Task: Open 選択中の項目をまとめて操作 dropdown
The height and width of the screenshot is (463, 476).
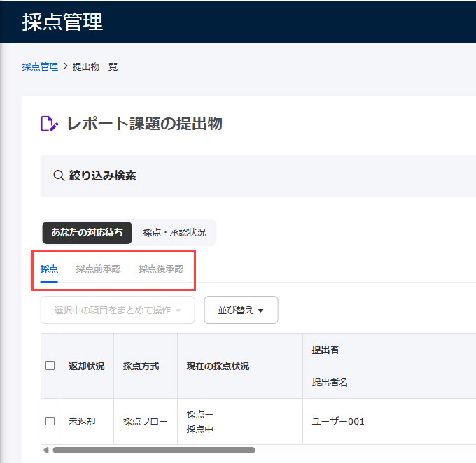Action: click(x=118, y=310)
